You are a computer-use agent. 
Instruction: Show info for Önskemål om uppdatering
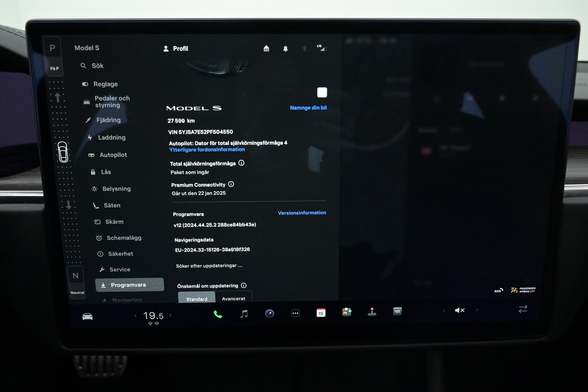tap(243, 285)
